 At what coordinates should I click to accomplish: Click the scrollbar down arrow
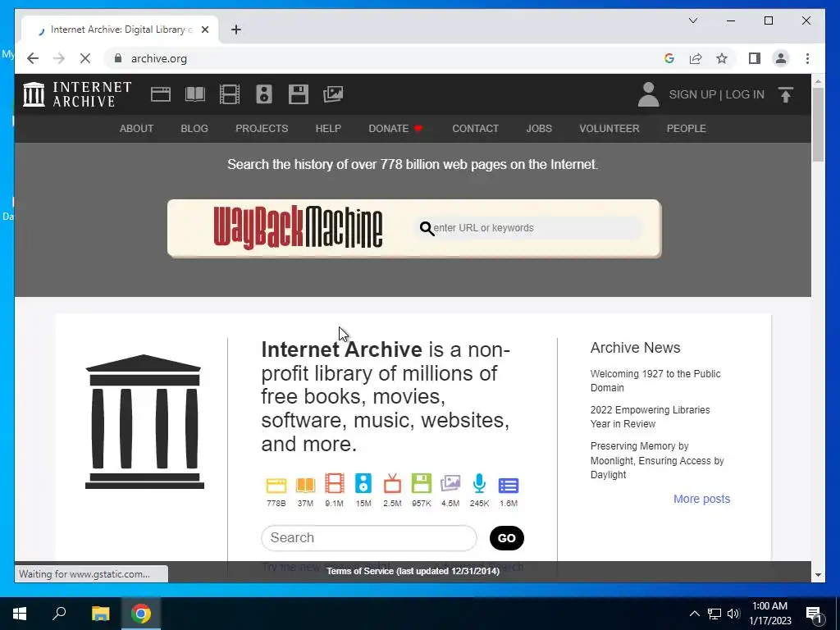(818, 575)
